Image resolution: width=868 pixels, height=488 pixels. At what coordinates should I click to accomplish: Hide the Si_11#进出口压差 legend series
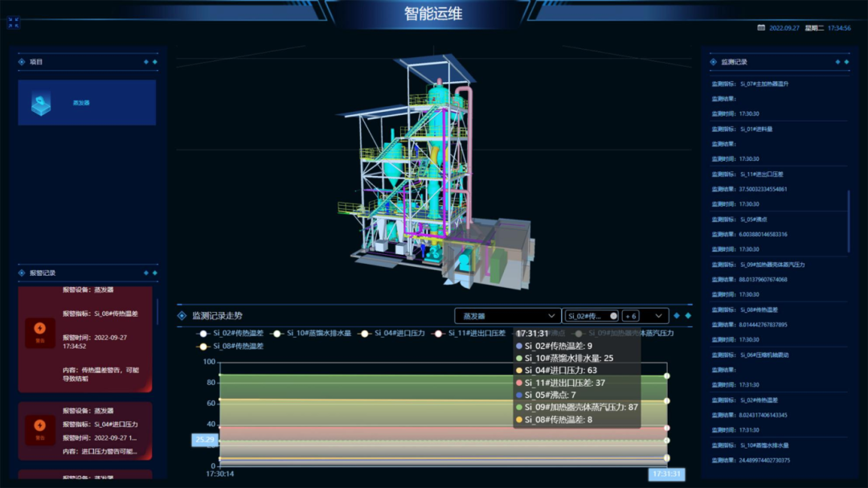471,333
